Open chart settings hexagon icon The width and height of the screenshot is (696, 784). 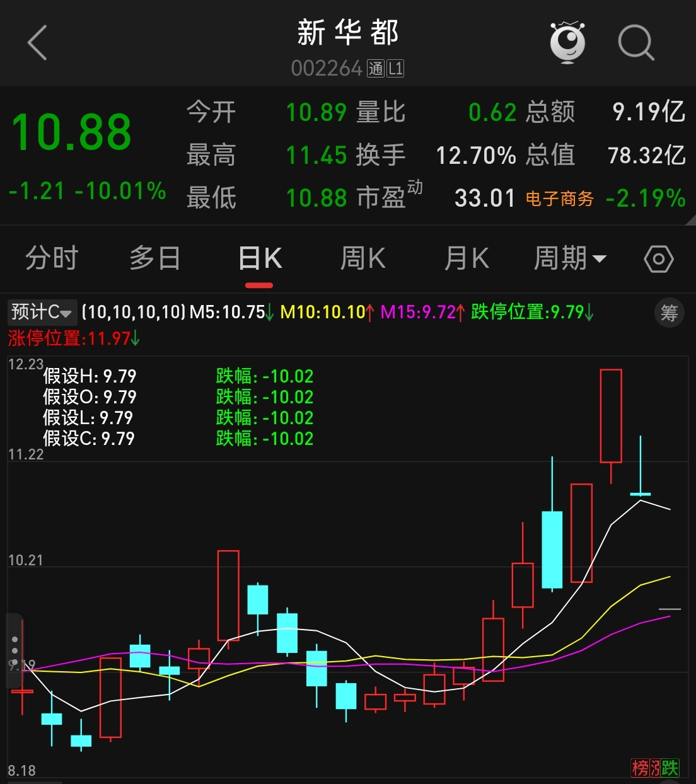659,259
